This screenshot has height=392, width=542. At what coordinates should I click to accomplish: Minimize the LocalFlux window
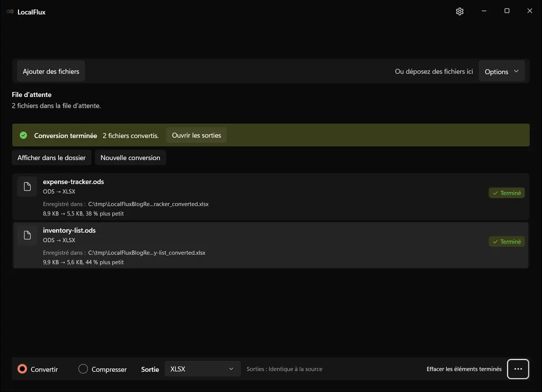point(484,11)
